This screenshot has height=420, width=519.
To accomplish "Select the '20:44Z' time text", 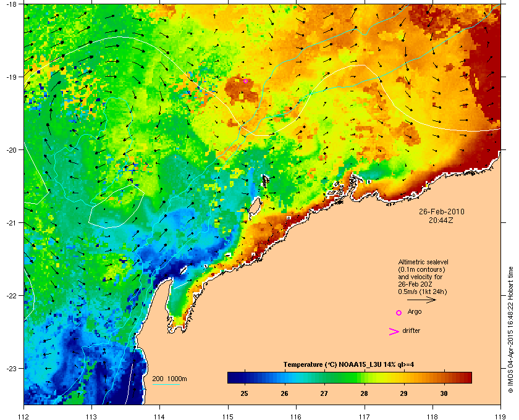I will (x=441, y=220).
